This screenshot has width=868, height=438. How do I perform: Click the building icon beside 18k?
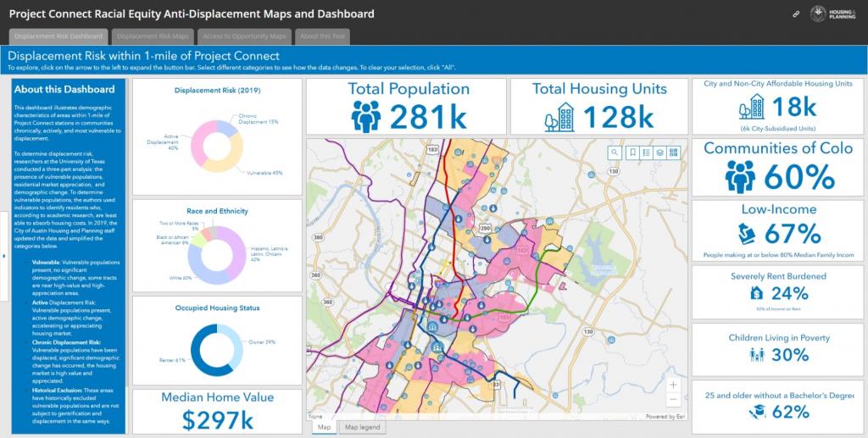point(752,107)
